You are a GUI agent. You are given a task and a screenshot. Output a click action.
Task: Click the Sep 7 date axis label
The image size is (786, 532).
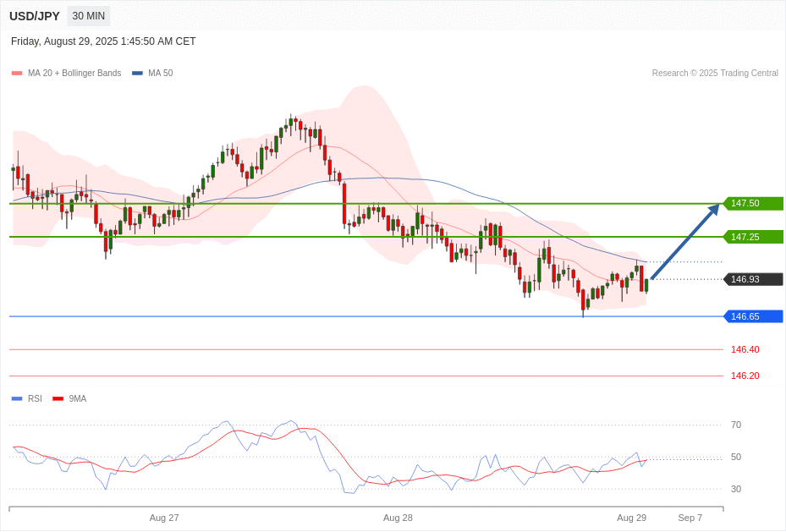click(690, 518)
